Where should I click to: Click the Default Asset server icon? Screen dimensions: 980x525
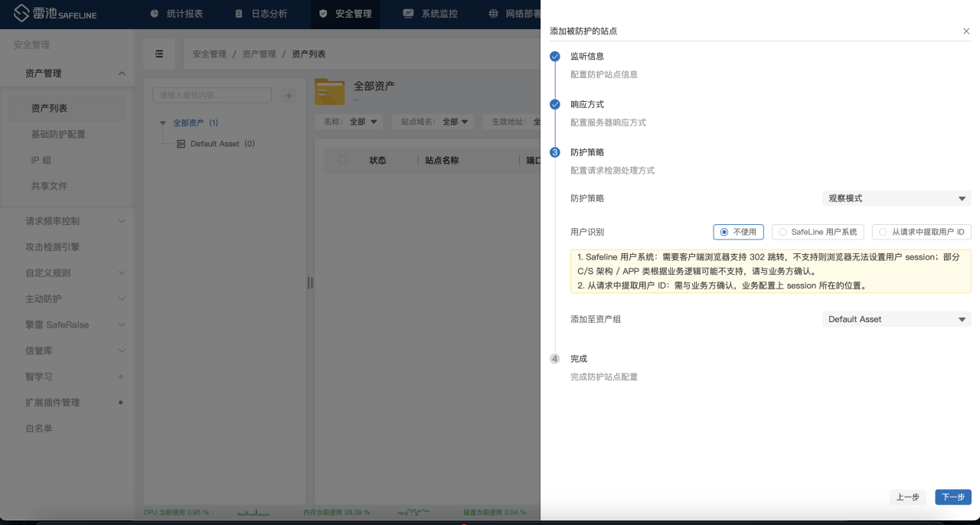pos(181,144)
